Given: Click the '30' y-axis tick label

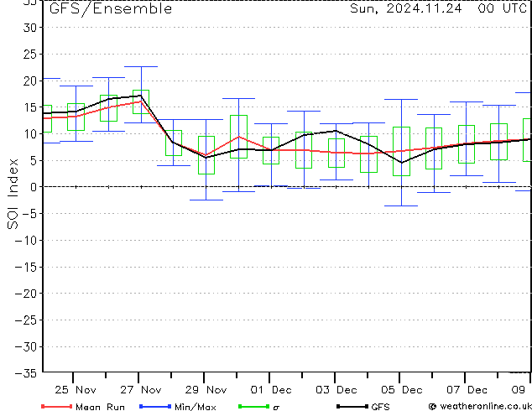Looking at the screenshot, I should pos(30,28).
